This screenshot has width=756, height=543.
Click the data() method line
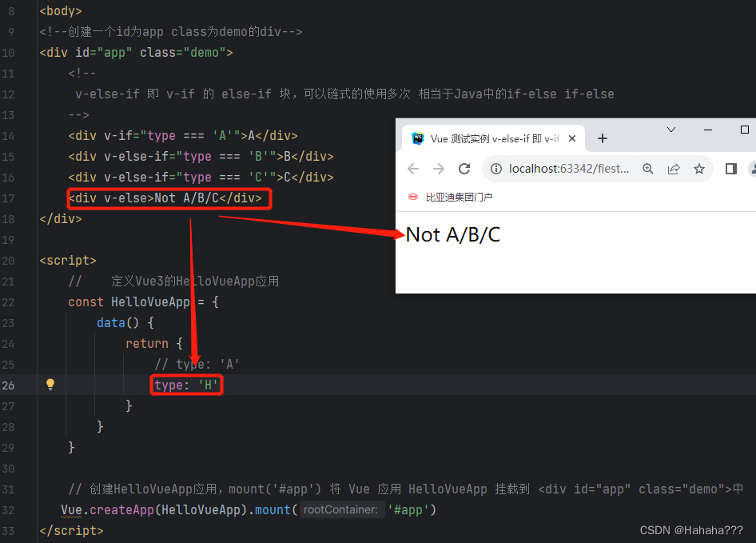click(x=125, y=322)
